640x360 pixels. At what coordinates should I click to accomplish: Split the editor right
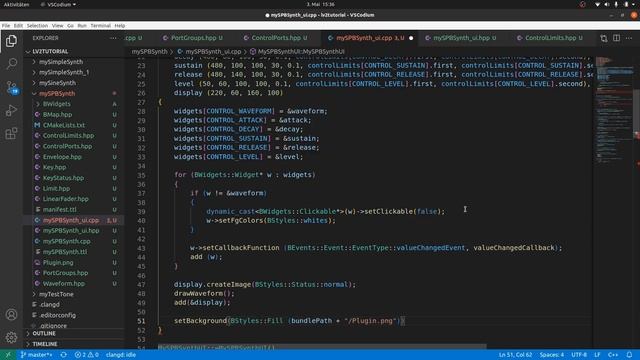pos(616,38)
